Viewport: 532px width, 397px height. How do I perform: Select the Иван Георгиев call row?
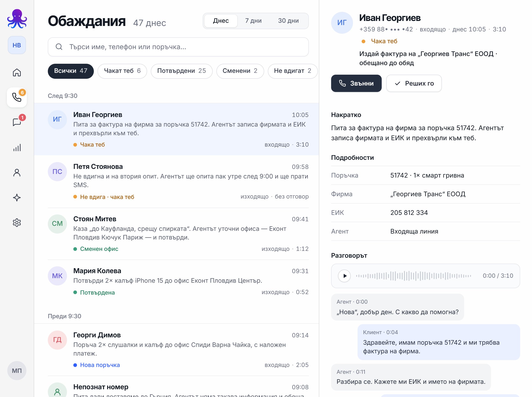coord(176,129)
